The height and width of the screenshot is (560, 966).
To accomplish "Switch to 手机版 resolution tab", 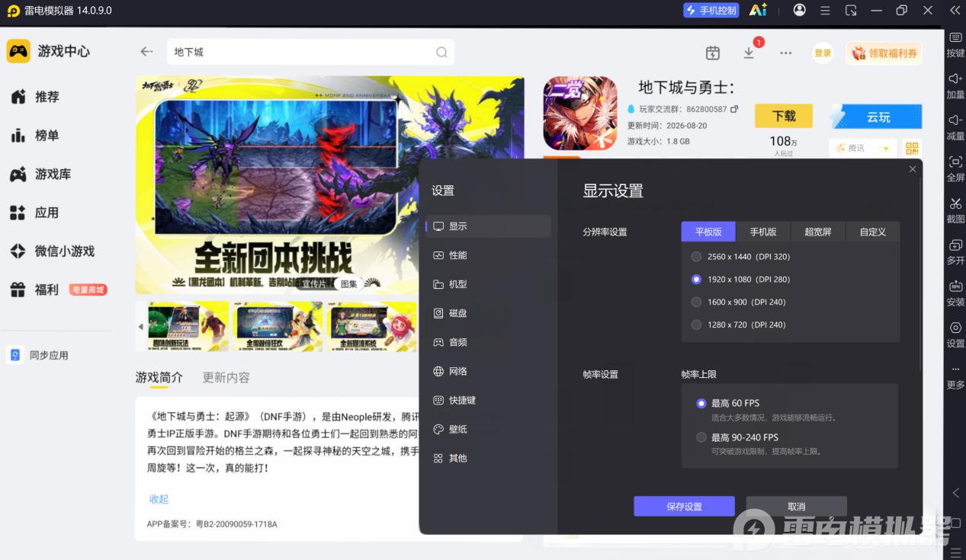I will click(763, 232).
